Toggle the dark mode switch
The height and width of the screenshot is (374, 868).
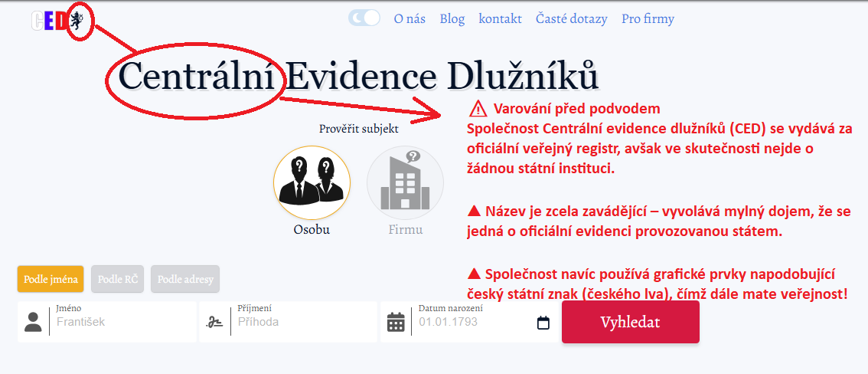[x=364, y=18]
